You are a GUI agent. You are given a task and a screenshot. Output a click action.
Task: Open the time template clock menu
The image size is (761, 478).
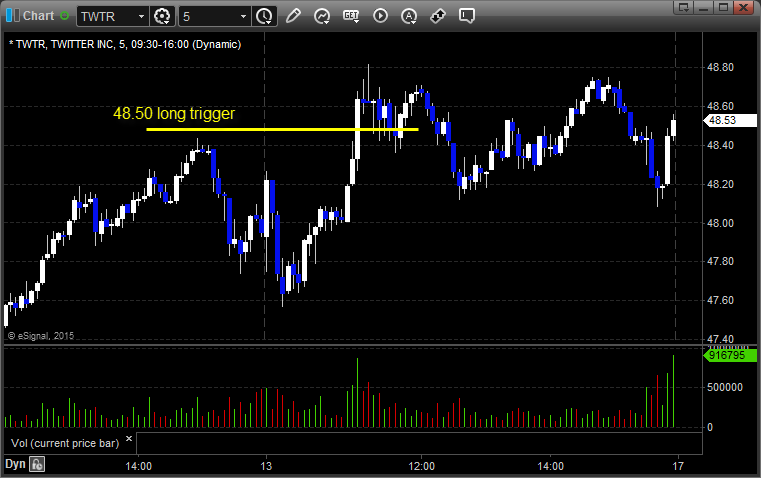coord(265,16)
